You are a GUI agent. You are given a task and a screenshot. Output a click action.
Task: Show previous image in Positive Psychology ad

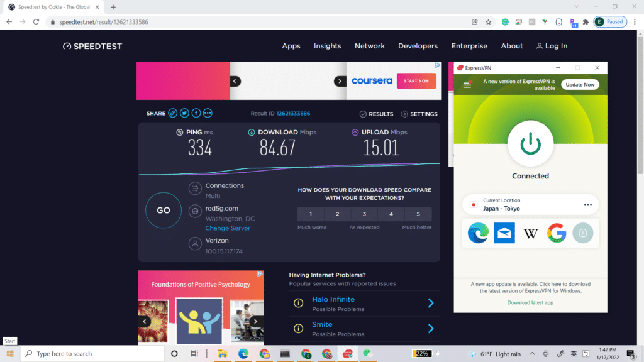145,321
